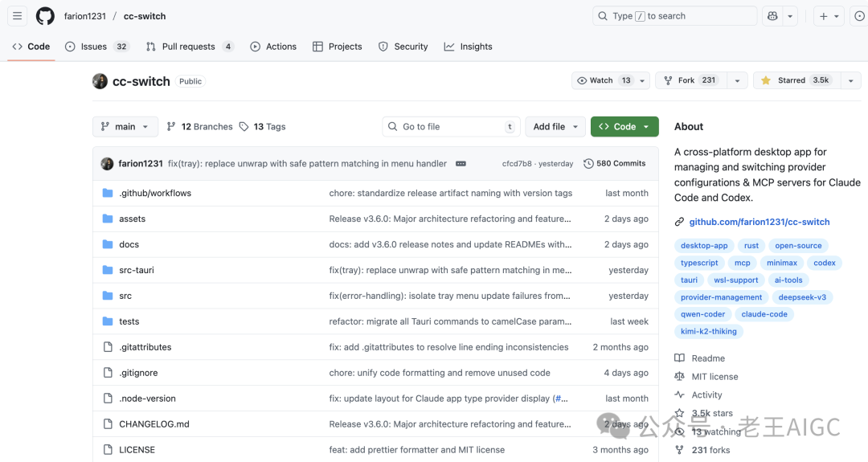Select the rust topic tag
The image size is (868, 462).
[x=751, y=246]
